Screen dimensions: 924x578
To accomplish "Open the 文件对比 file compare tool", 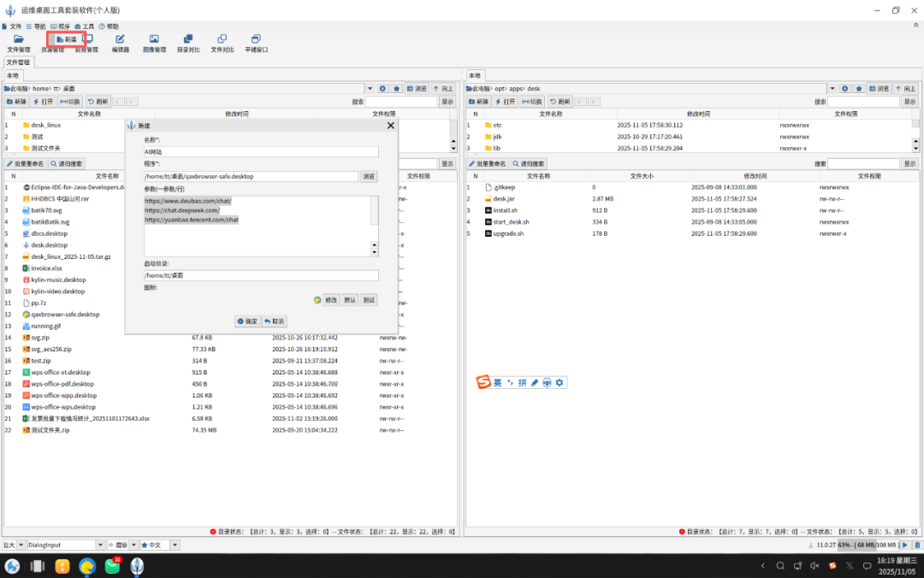I will pyautogui.click(x=222, y=44).
